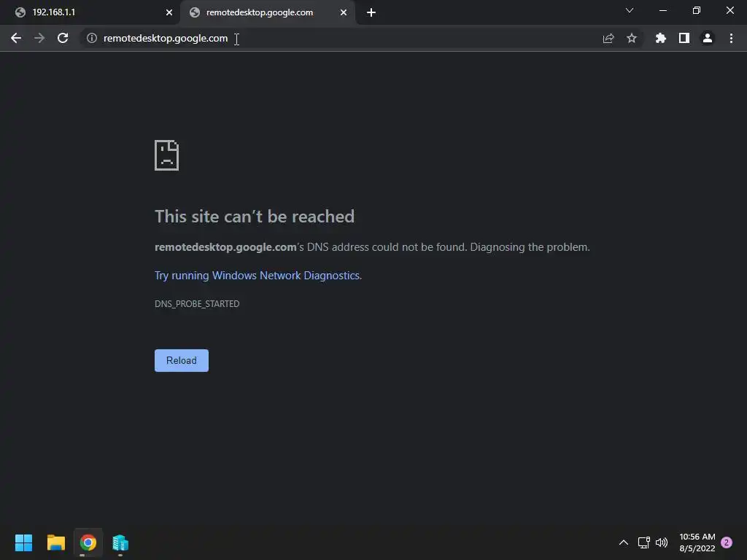
Task: Expand the tab search chevron
Action: point(630,10)
